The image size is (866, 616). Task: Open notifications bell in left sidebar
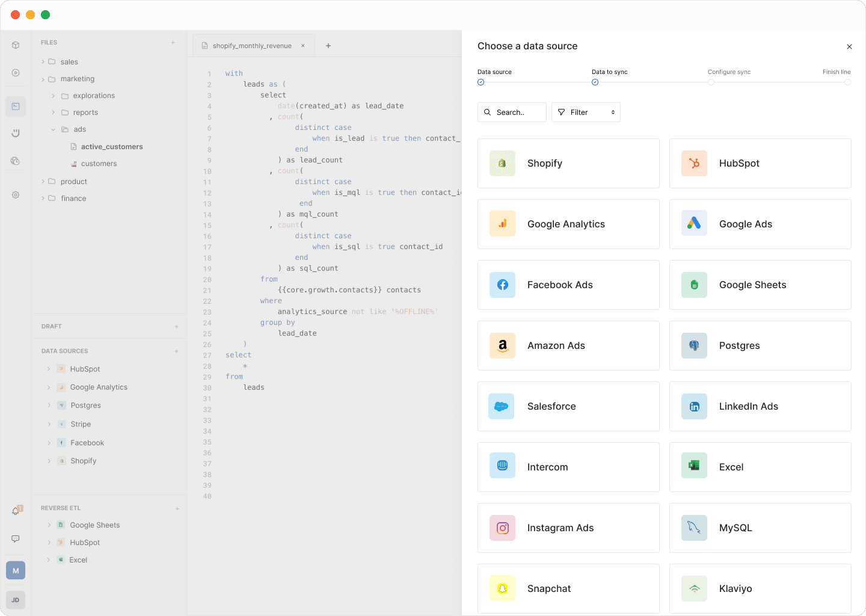[x=16, y=511]
